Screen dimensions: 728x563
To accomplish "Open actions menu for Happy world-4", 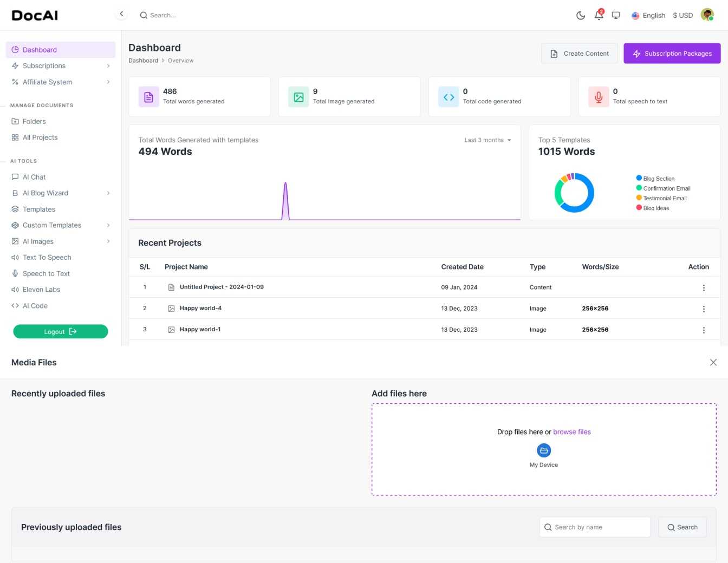I will coord(704,309).
